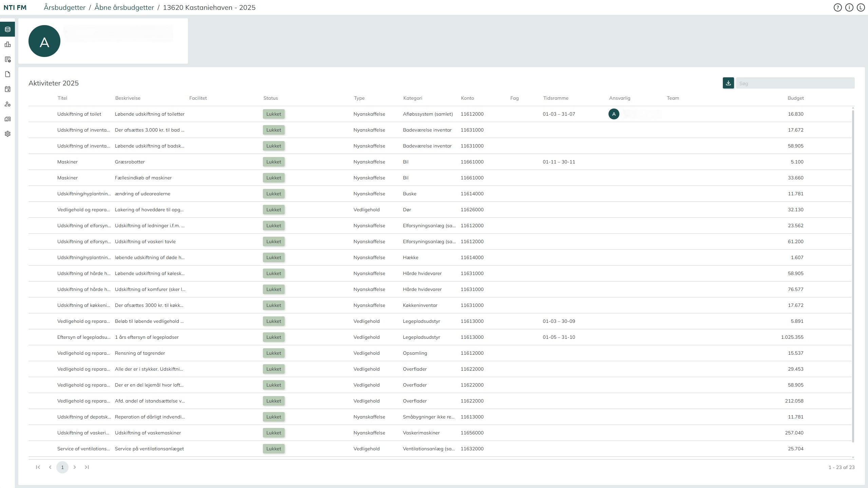The height and width of the screenshot is (488, 868).
Task: Download the activities list
Action: pos(728,83)
